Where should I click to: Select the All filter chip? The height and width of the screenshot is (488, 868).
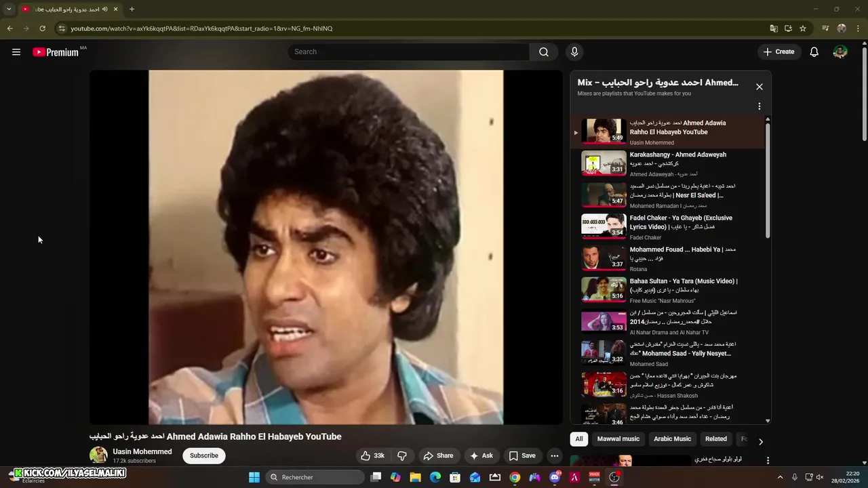point(579,439)
